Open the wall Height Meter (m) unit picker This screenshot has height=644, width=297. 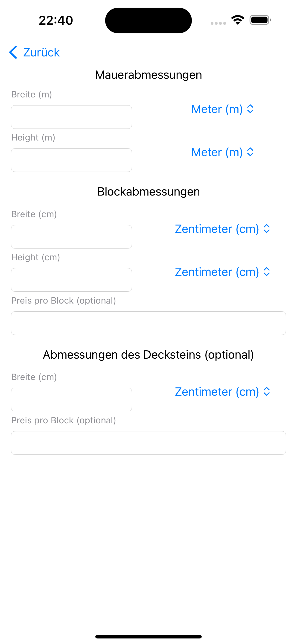click(222, 152)
